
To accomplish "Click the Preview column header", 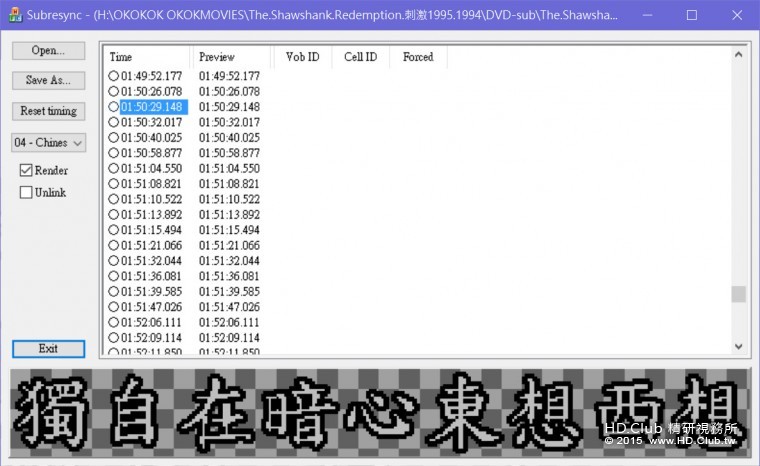I will point(230,57).
